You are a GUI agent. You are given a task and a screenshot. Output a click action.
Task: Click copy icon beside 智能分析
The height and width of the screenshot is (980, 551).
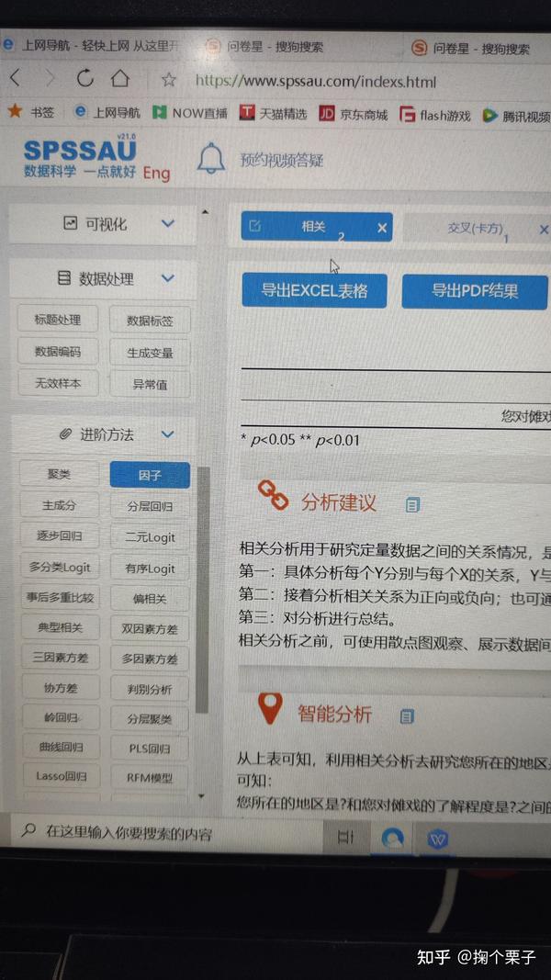coord(407,716)
